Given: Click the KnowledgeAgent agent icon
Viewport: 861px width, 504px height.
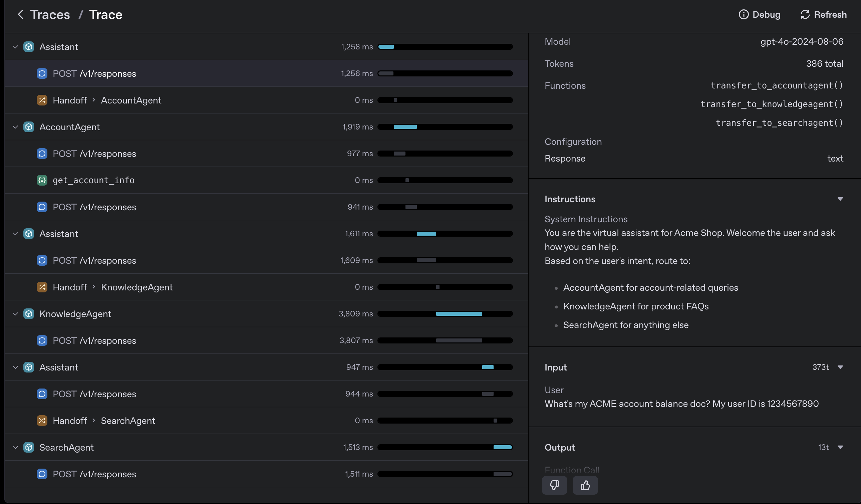Looking at the screenshot, I should [29, 314].
